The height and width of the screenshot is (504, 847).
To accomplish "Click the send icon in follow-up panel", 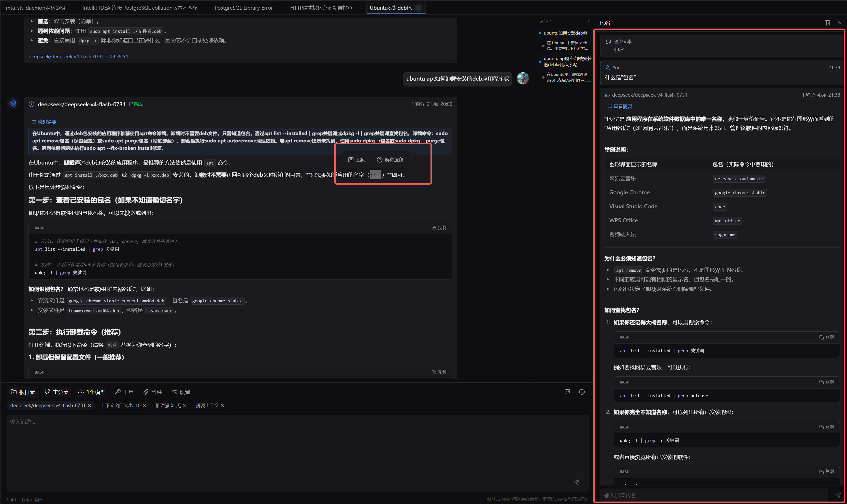I will coord(838,495).
